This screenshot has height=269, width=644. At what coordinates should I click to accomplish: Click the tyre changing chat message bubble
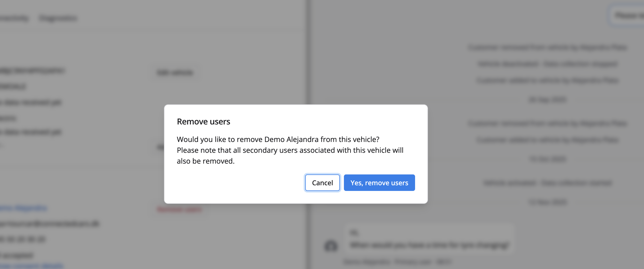[x=429, y=239]
